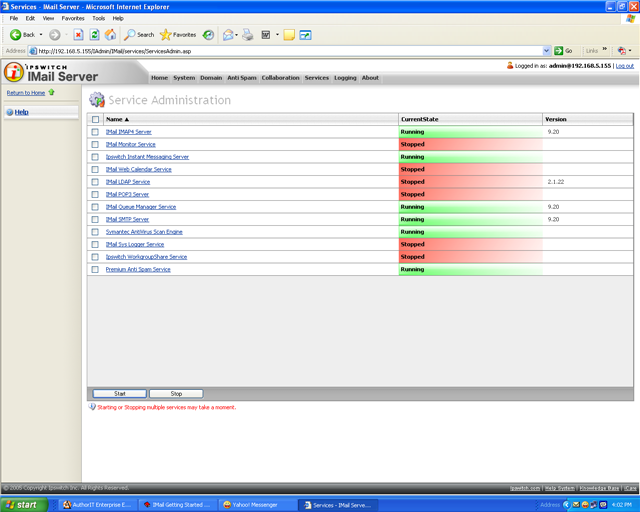This screenshot has width=640, height=512.
Task: Click the toolbar icon right of Links
Action: click(622, 51)
